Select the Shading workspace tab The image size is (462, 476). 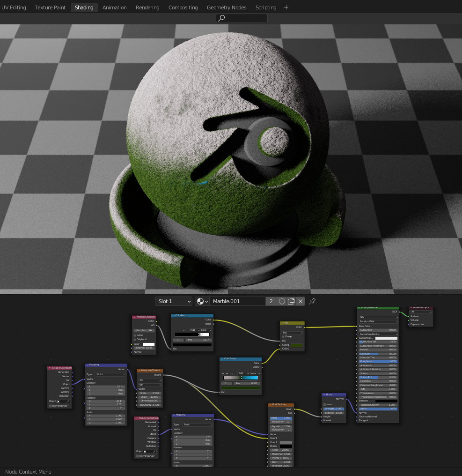click(x=84, y=7)
